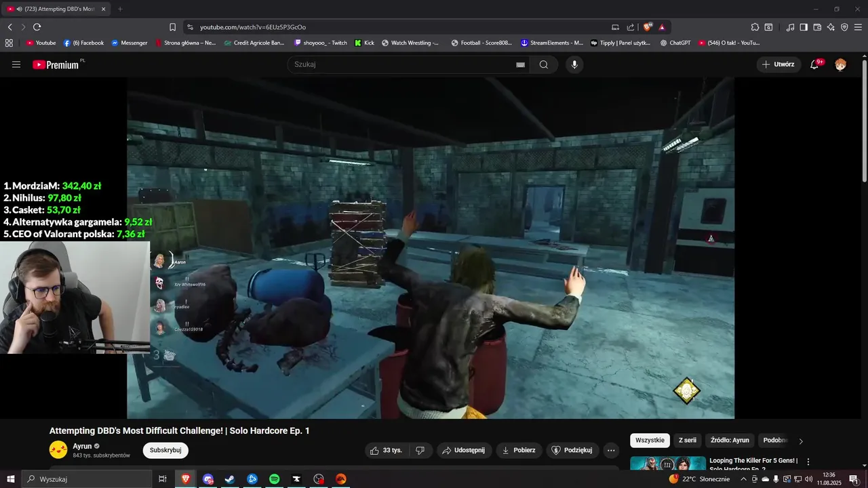Open bookmarks apps grid icon
The height and width of the screenshot is (488, 868).
pos(9,43)
